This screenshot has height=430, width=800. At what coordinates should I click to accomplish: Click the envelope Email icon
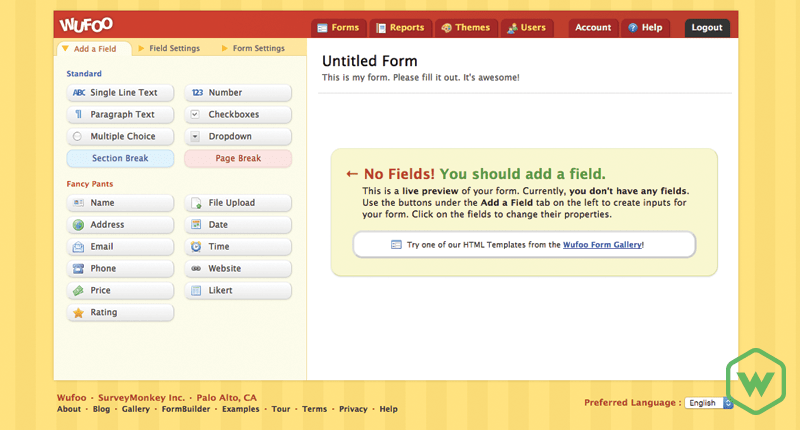click(78, 247)
